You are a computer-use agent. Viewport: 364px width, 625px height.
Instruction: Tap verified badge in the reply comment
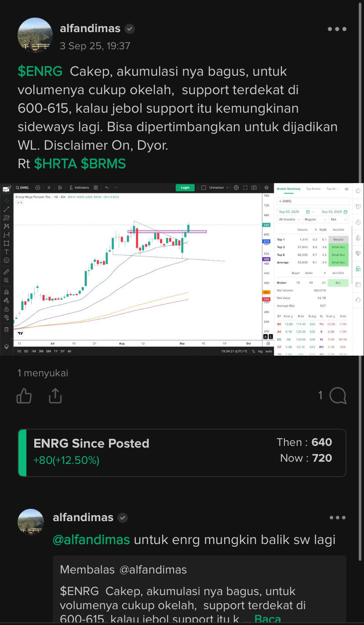click(x=123, y=518)
